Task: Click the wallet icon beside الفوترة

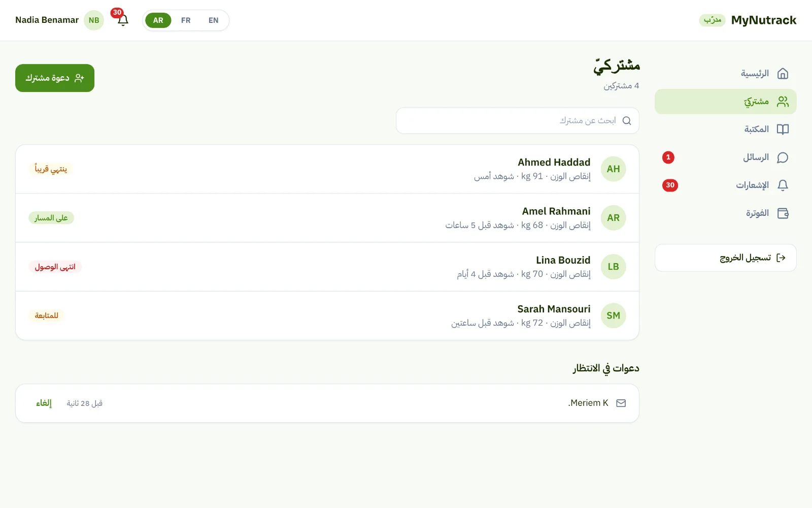Action: (783, 213)
